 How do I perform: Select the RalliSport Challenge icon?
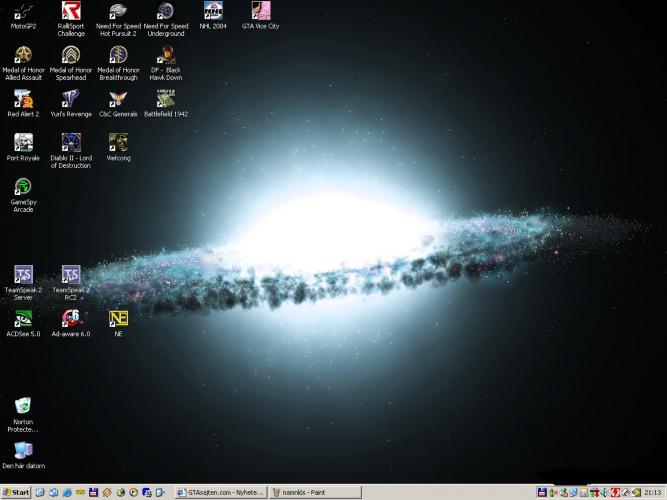pyautogui.click(x=71, y=12)
